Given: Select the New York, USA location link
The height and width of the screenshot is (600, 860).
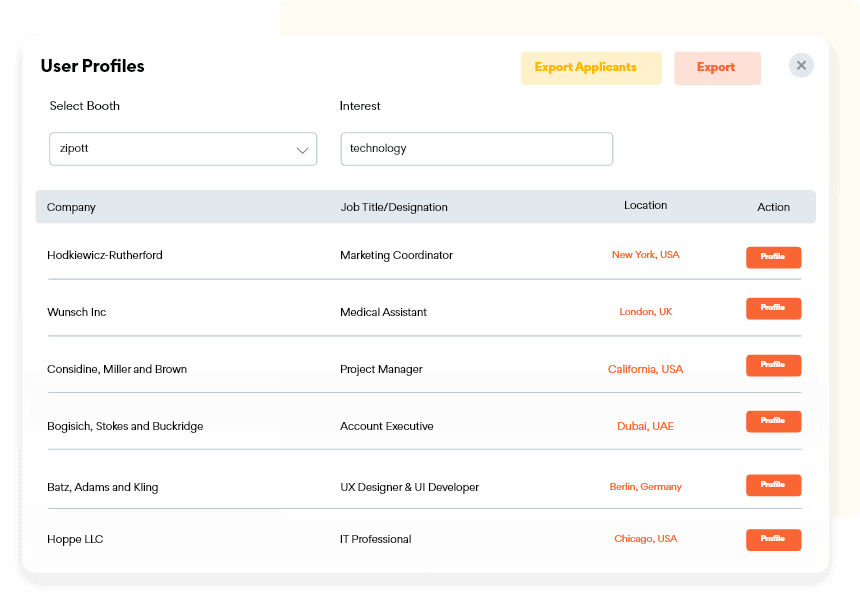Looking at the screenshot, I should [645, 254].
